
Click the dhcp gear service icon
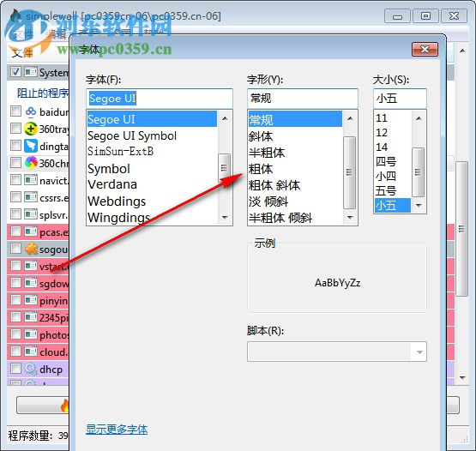(x=31, y=369)
